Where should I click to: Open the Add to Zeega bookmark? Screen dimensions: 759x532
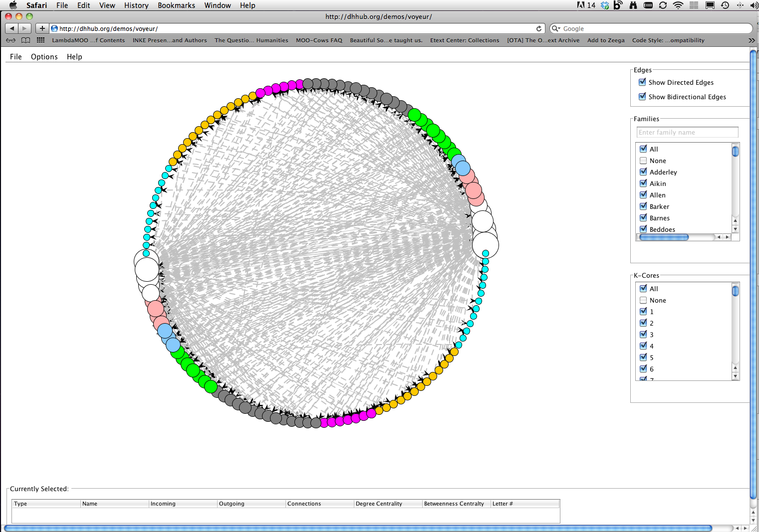pyautogui.click(x=606, y=40)
